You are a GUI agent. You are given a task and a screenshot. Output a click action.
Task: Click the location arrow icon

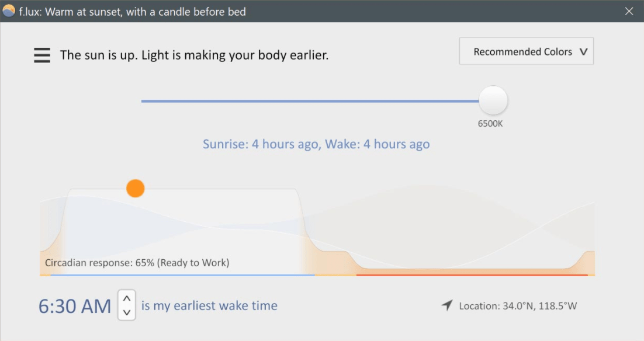447,305
